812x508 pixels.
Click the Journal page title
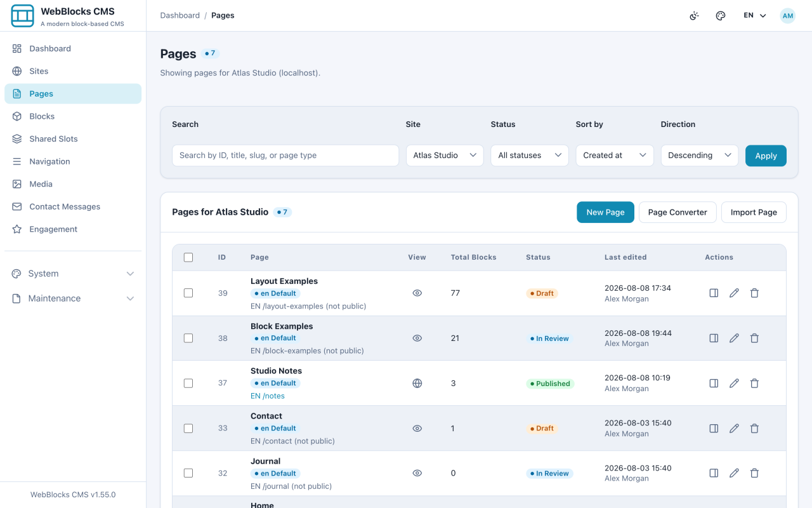(x=265, y=462)
